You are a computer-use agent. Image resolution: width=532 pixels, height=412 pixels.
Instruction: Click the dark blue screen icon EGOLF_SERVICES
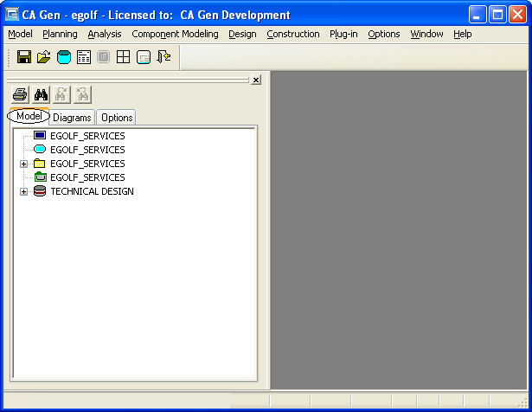click(40, 135)
